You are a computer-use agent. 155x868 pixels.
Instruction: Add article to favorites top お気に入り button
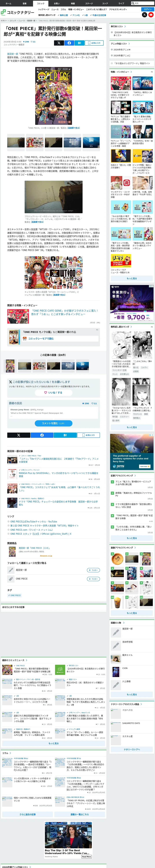(94, 43)
